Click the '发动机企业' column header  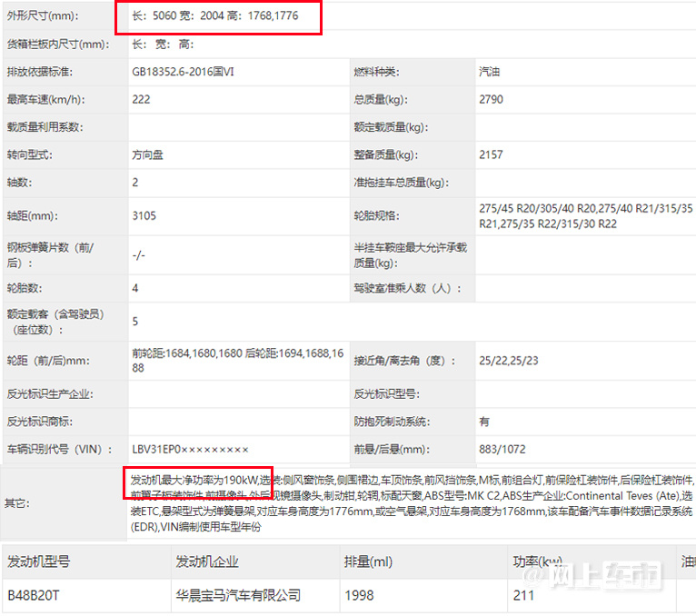(x=207, y=561)
